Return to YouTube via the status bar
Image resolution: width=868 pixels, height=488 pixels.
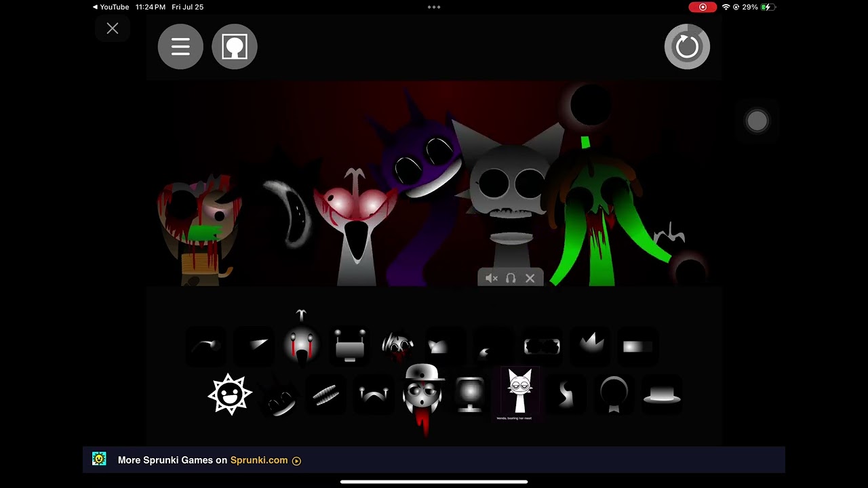point(111,7)
